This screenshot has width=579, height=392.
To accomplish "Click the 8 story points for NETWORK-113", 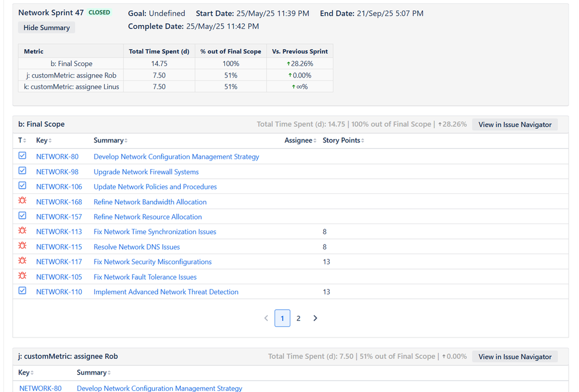I will click(x=325, y=232).
